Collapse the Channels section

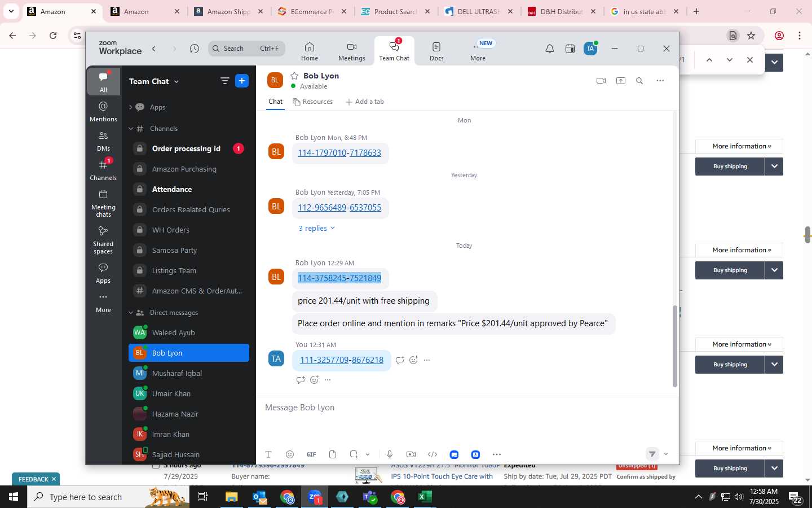point(130,129)
